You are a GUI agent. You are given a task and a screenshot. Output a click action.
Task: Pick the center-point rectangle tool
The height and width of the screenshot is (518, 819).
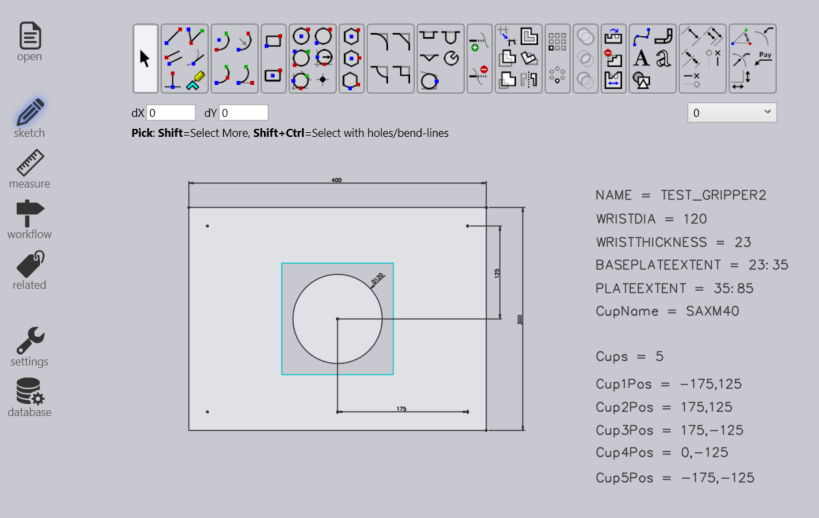click(x=273, y=75)
